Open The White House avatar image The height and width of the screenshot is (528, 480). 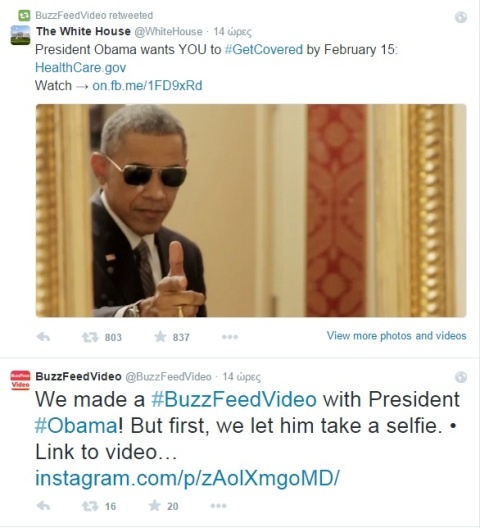[20, 35]
